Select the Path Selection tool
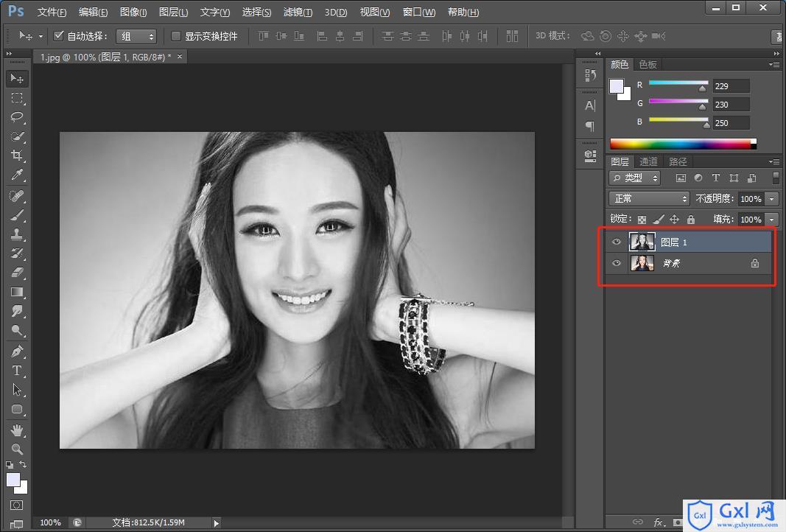The height and width of the screenshot is (532, 786). click(17, 390)
